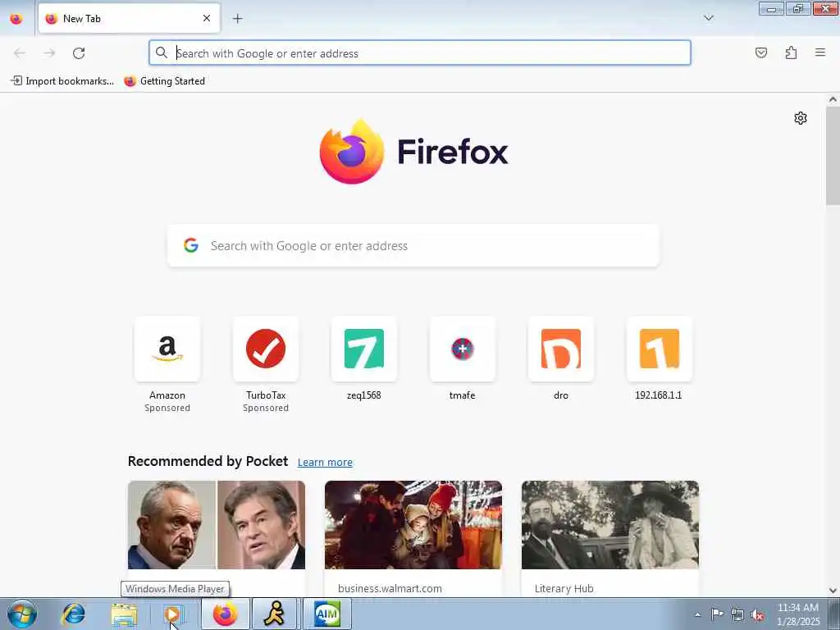Viewport: 840px width, 630px height.
Task: Click the vertical scrollbar thumb
Action: pos(833,155)
